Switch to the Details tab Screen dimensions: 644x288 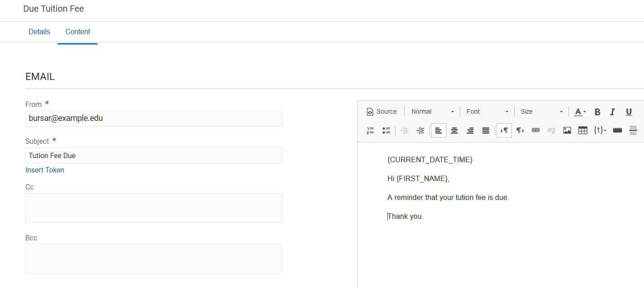[39, 31]
